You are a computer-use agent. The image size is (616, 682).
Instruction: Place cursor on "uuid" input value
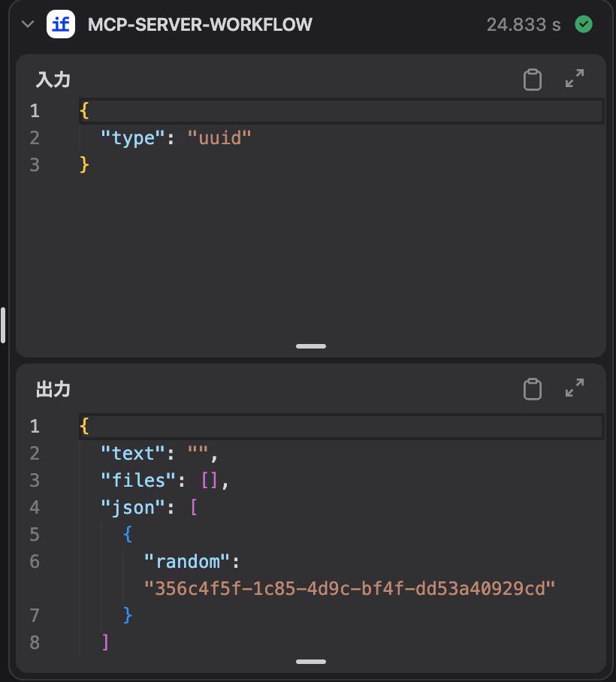pyautogui.click(x=219, y=137)
